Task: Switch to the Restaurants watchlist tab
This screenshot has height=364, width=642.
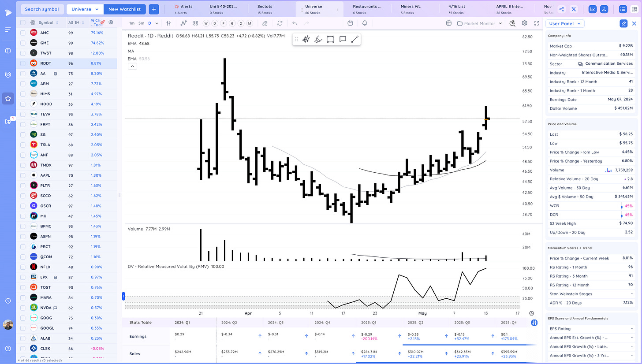Action: point(368,9)
